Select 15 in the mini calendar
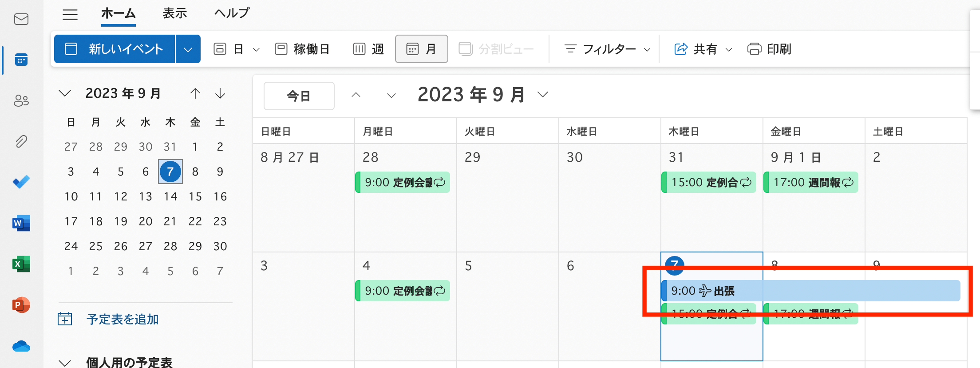980x368 pixels. (195, 196)
